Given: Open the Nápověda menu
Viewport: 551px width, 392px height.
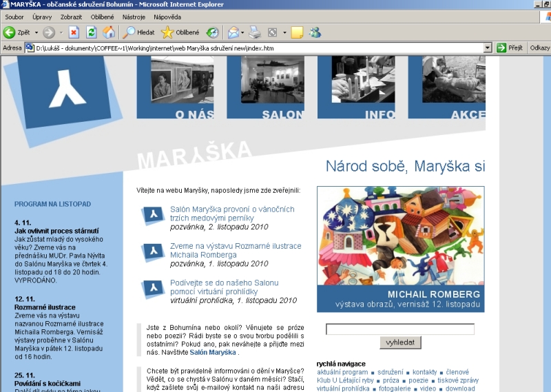Looking at the screenshot, I should coord(167,17).
